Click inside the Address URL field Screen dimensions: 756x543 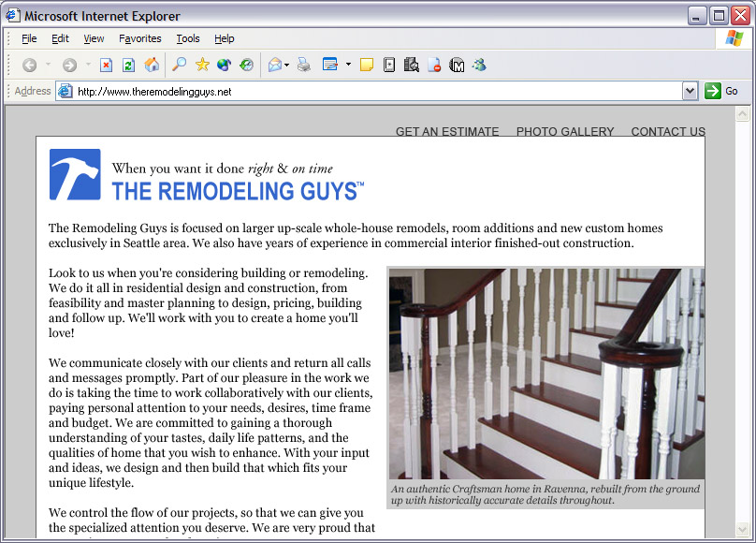(x=374, y=92)
